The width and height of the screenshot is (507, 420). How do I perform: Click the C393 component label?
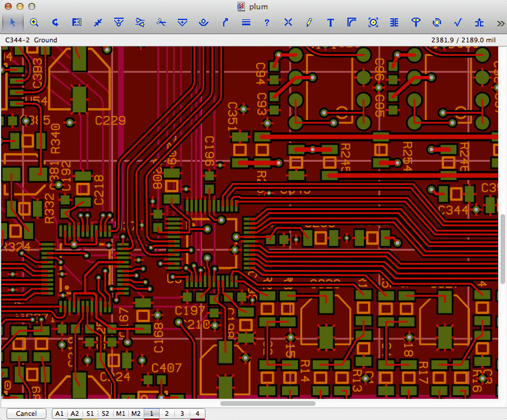[x=37, y=73]
